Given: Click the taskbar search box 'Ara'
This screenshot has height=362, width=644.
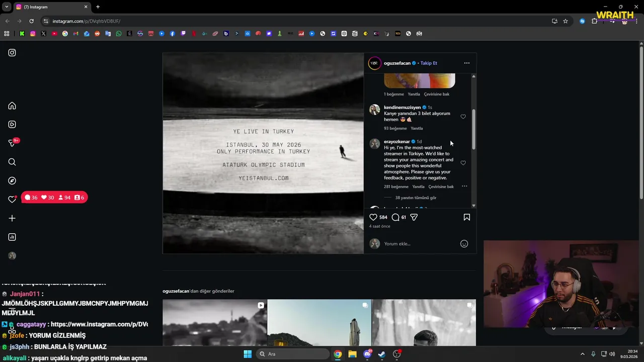Looking at the screenshot, I should coord(293,354).
